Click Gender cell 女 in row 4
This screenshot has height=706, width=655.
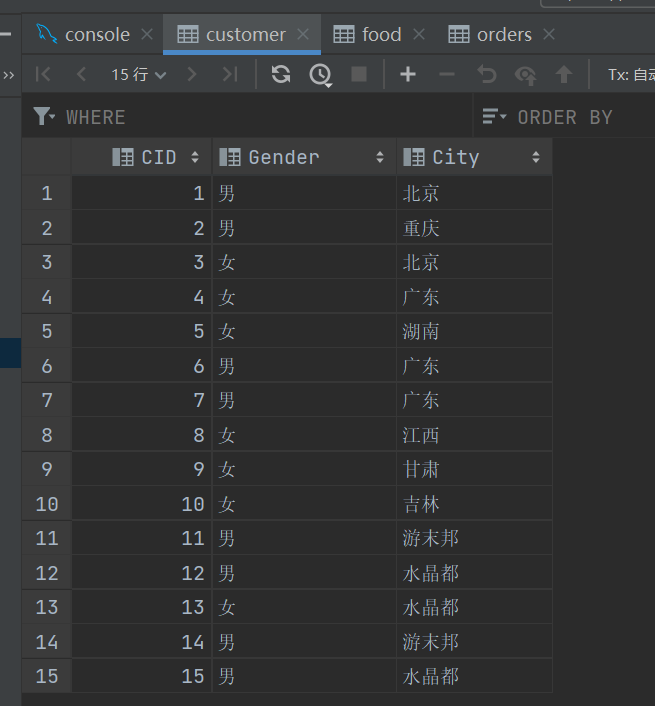(304, 297)
